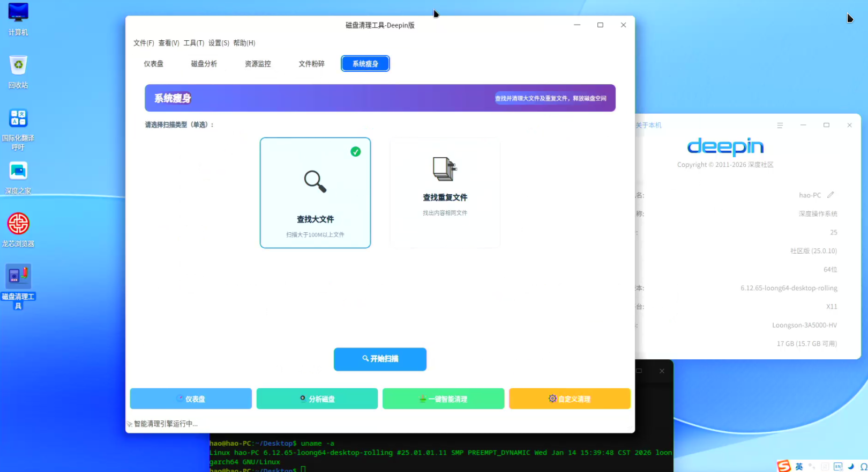Click the document icon on 查找重复文件 card
The width and height of the screenshot is (868, 472).
point(445,168)
